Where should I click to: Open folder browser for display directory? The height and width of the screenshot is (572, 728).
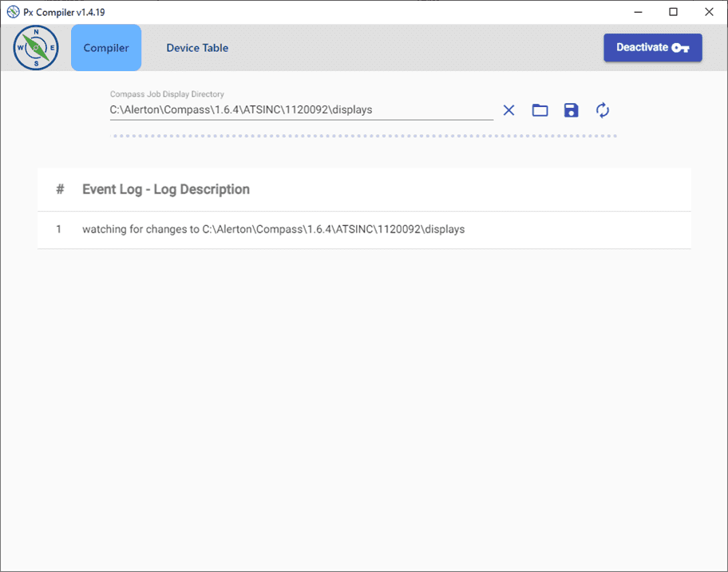(540, 110)
